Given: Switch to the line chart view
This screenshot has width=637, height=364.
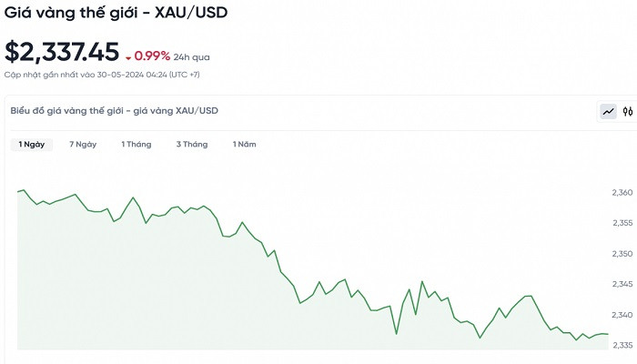Looking at the screenshot, I should [608, 112].
